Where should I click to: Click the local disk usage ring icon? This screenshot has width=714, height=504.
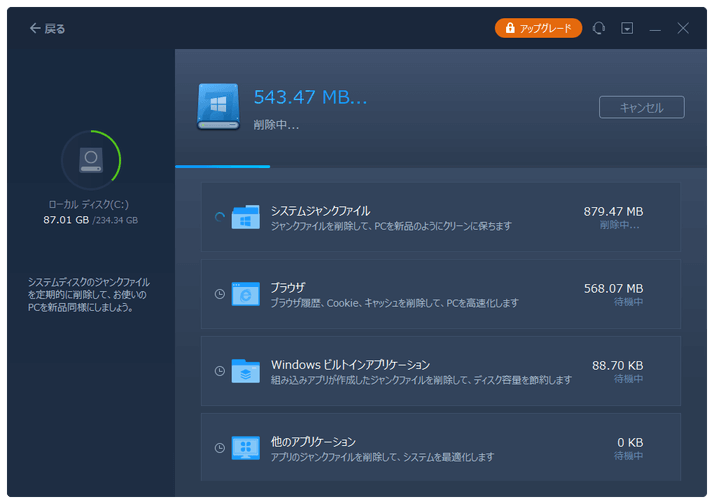pos(91,159)
